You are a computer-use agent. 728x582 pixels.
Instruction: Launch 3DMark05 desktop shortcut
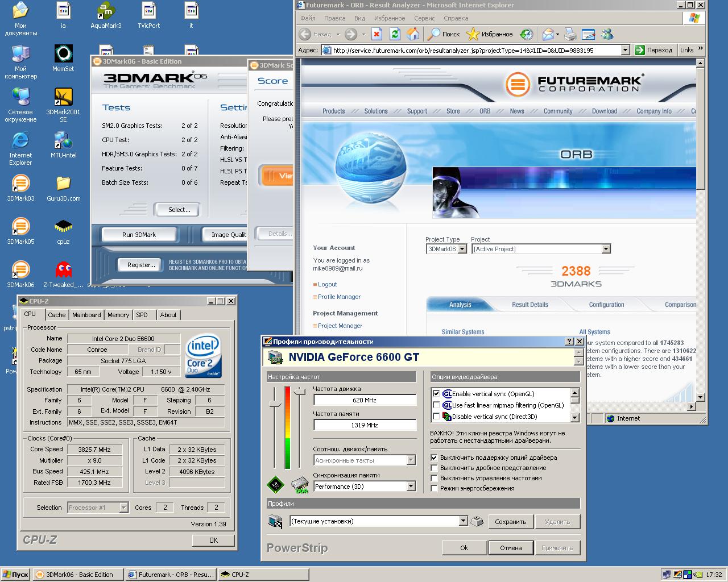20,231
